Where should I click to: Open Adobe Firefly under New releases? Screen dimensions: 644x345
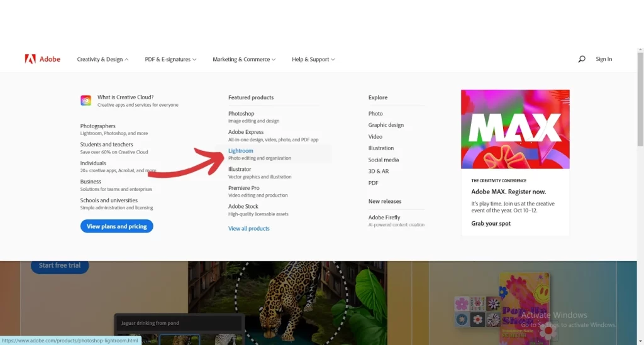pyautogui.click(x=384, y=217)
